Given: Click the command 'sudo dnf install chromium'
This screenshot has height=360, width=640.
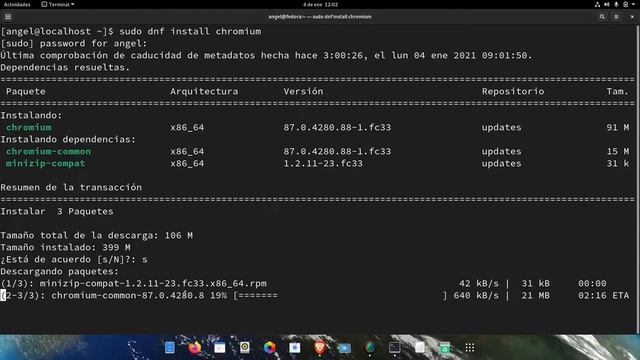Looking at the screenshot, I should (190, 31).
